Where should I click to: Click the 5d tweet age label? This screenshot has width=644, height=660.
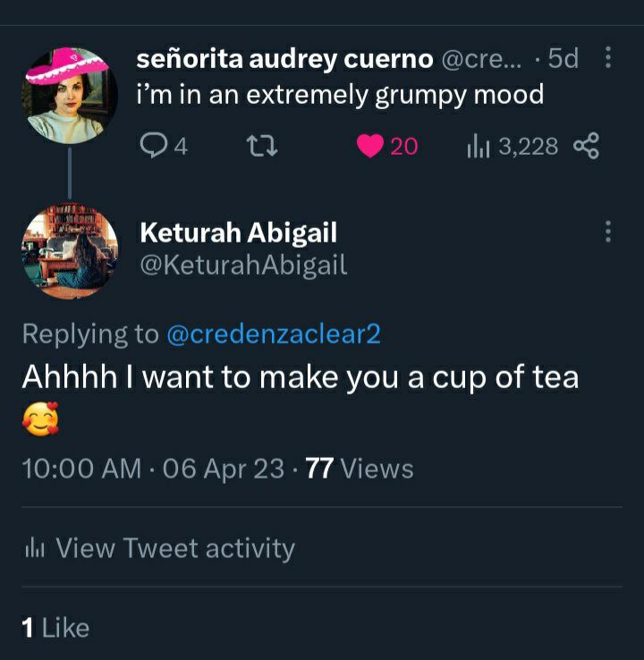pos(563,58)
